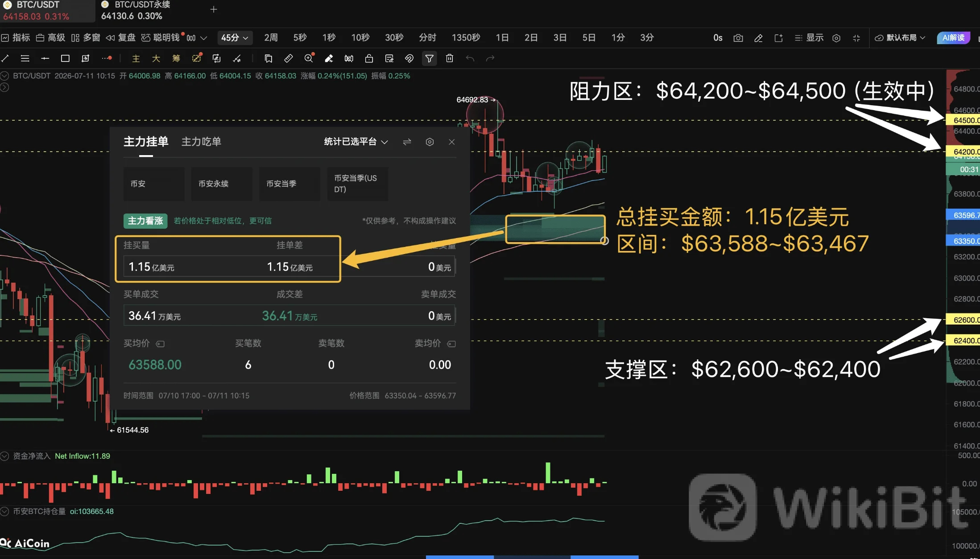Open the 指标 indicators menu
The image size is (980, 559).
[16, 38]
